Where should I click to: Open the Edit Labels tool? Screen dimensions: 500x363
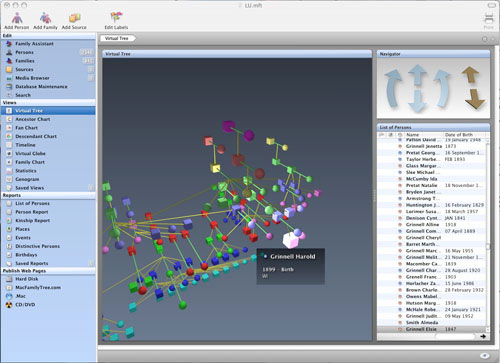116,18
